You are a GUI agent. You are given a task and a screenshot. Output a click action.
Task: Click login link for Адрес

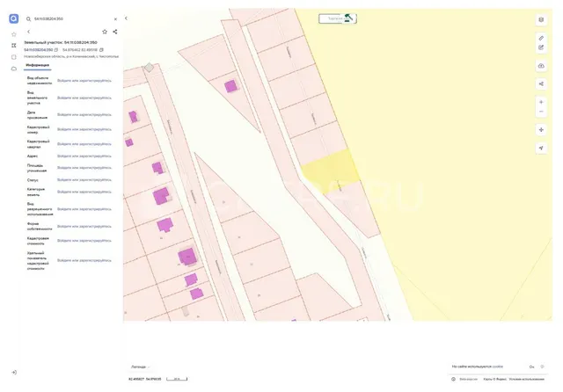(x=84, y=156)
